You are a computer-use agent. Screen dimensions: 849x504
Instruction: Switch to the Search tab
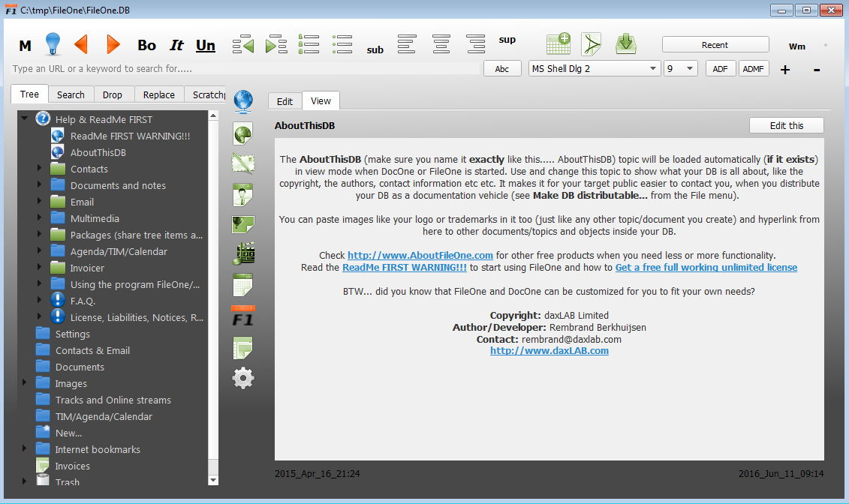tap(71, 94)
